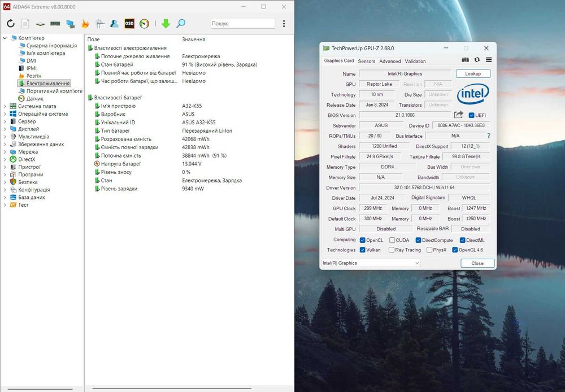
Task: Click the BIOS share/export arrow icon
Action: click(x=458, y=115)
